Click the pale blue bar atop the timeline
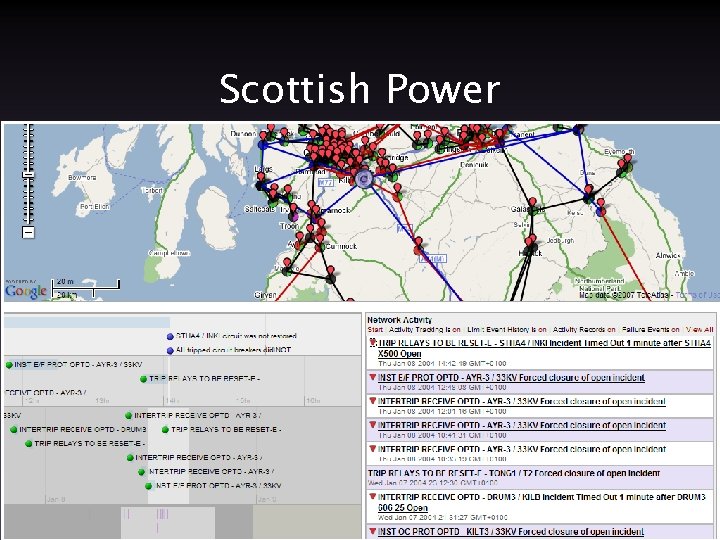The image size is (720, 540). coord(87,322)
